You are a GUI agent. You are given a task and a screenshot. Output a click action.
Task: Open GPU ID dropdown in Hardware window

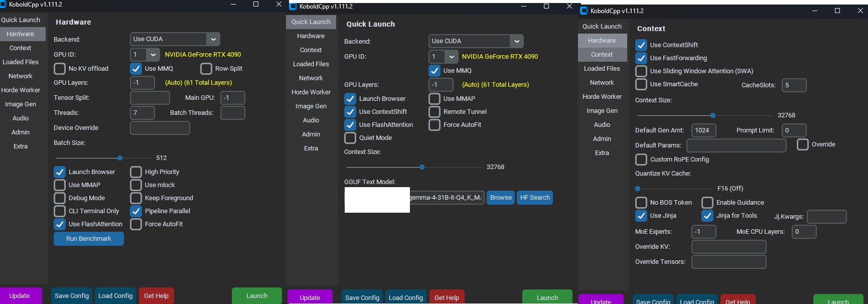[145, 54]
